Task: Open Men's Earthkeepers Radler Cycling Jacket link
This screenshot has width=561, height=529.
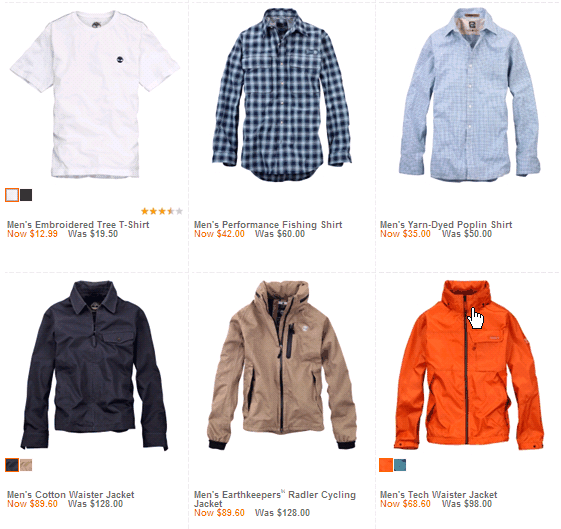Action: (x=275, y=499)
